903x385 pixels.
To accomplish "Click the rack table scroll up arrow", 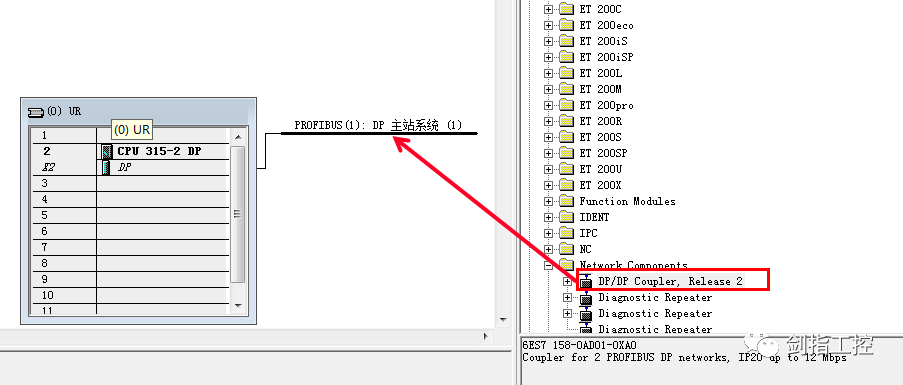I will [238, 136].
